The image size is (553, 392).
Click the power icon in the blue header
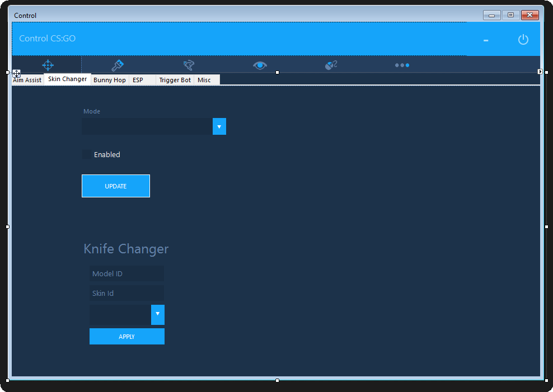[523, 39]
